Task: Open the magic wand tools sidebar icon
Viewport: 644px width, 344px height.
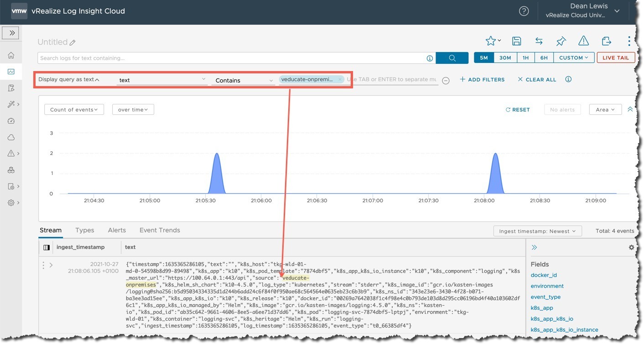Action: pyautogui.click(x=11, y=104)
